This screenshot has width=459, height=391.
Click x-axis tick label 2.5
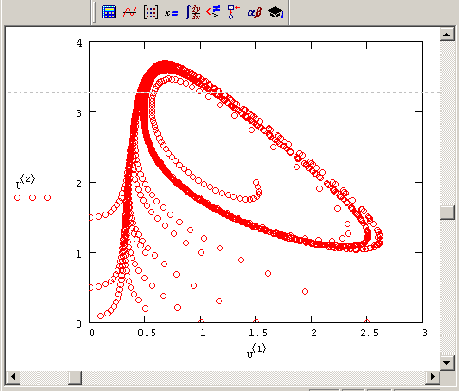coord(369,333)
